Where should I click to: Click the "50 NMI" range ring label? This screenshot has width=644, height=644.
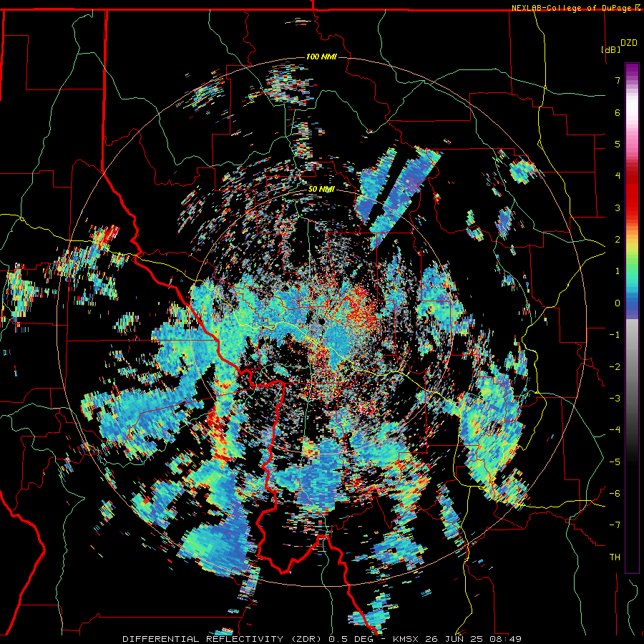(321, 190)
